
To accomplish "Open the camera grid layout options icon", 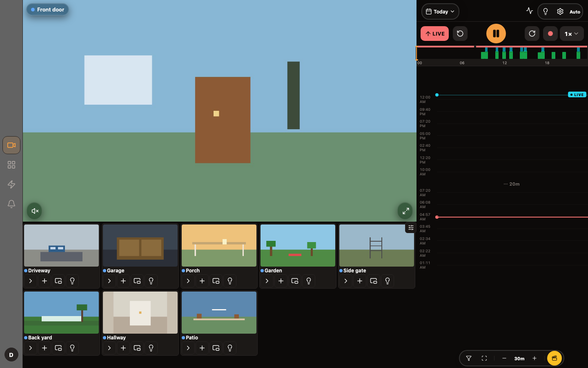I will click(411, 228).
